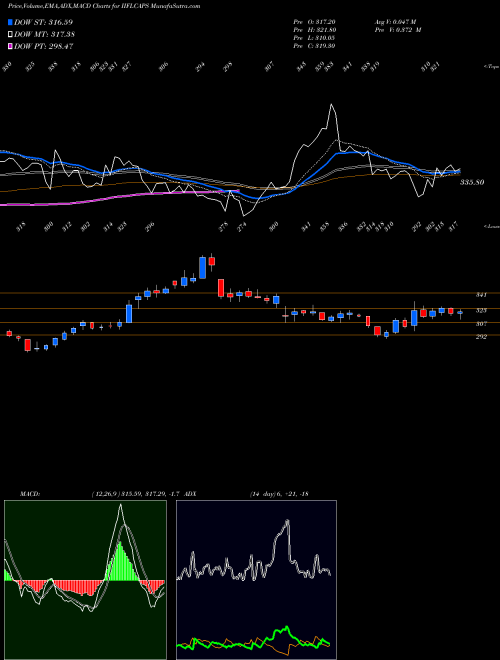Screen dimensions: 500x660
Task: Click the 307 price level label
Action: coord(481,324)
